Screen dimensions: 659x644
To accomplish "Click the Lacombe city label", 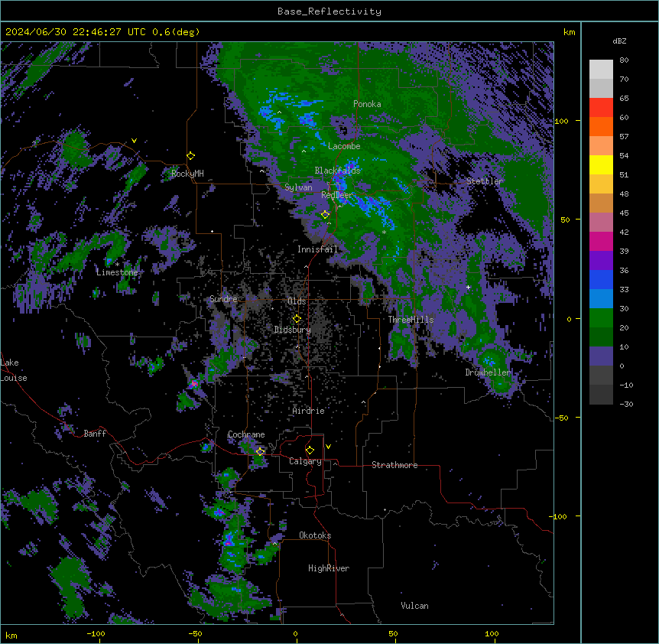I will (344, 146).
